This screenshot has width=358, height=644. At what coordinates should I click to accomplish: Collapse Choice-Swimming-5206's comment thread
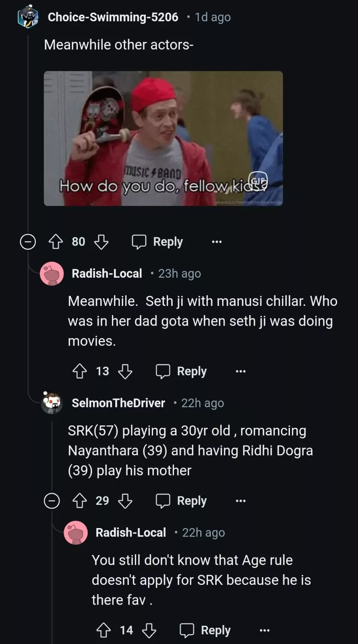[28, 242]
